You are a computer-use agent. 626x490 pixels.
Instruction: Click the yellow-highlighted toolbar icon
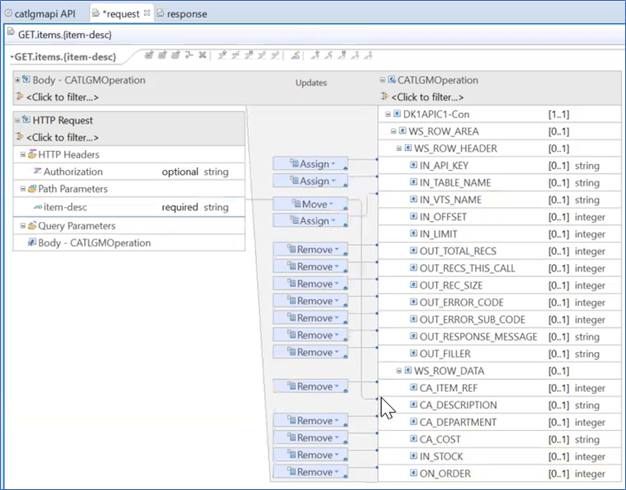[295, 56]
